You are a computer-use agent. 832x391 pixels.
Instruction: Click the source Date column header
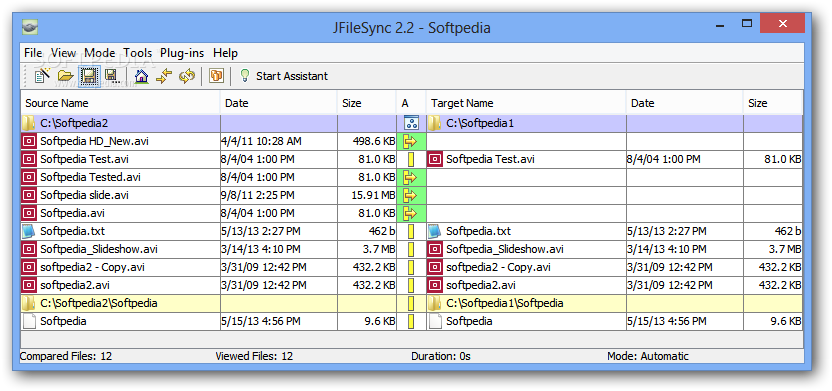pyautogui.click(x=279, y=103)
